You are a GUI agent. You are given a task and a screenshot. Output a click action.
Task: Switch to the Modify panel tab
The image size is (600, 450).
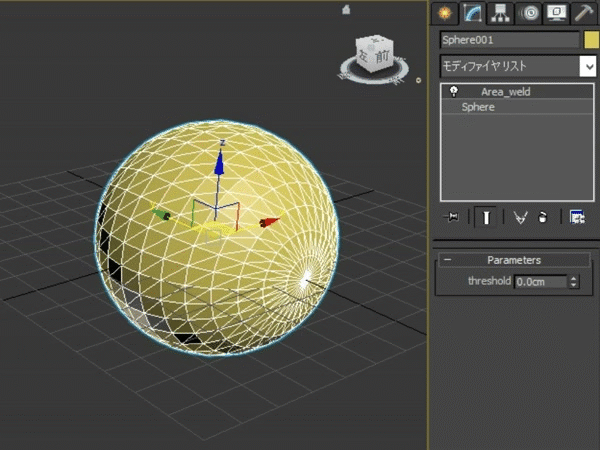[x=473, y=13]
